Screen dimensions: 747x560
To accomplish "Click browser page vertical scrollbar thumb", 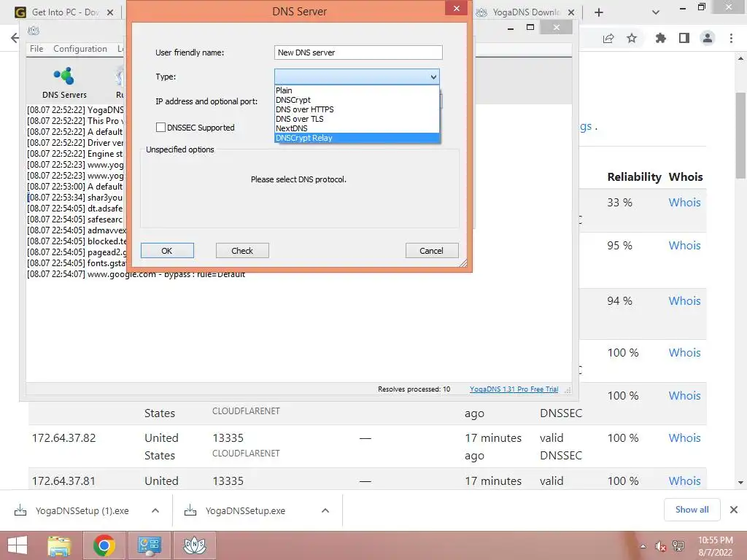I will click(x=740, y=136).
